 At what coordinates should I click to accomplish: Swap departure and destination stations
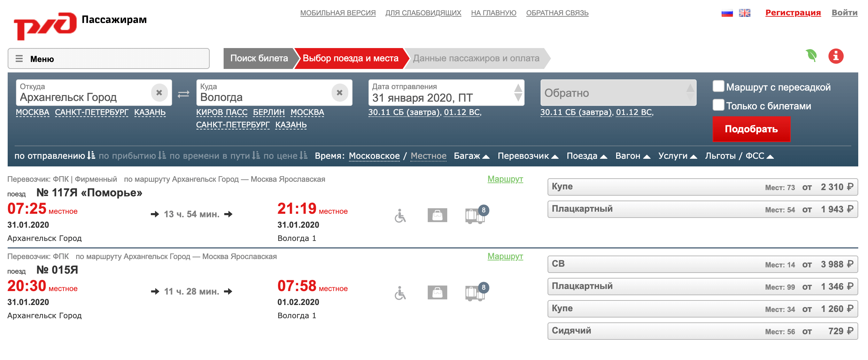pos(184,94)
